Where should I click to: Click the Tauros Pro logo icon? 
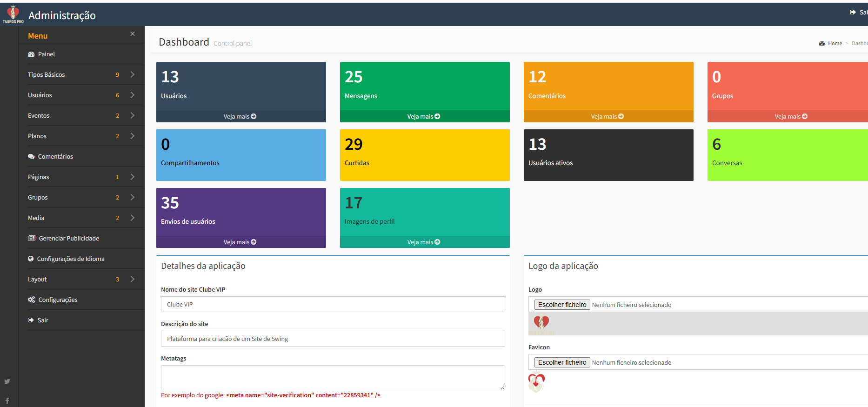click(13, 14)
